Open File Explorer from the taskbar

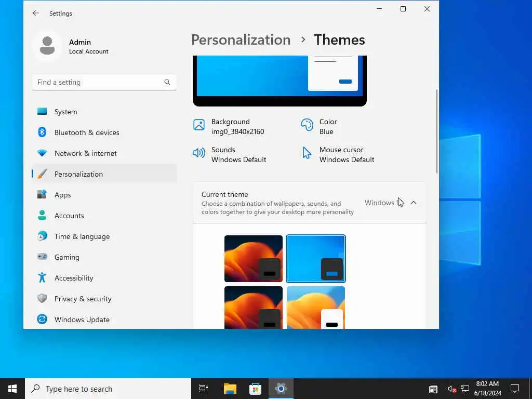point(230,389)
